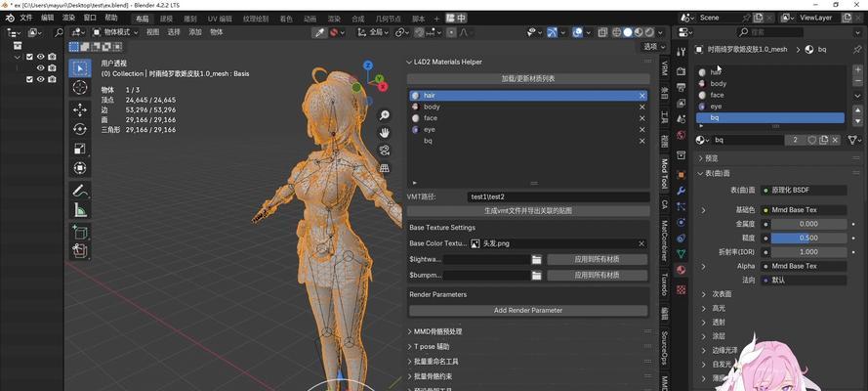
Task: Click the viewport zoom magnifier icon
Action: pos(384,115)
